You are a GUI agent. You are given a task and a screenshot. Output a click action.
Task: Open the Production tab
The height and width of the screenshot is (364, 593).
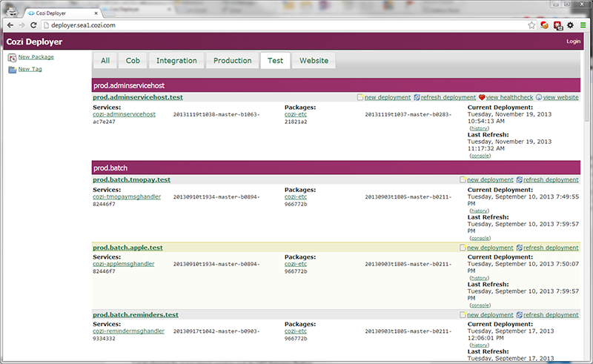click(232, 61)
